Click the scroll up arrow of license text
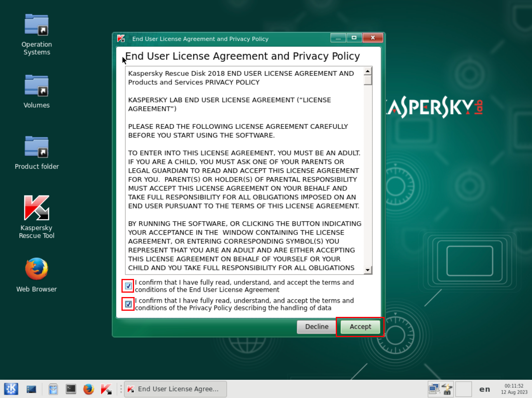This screenshot has width=532, height=398. [368, 71]
